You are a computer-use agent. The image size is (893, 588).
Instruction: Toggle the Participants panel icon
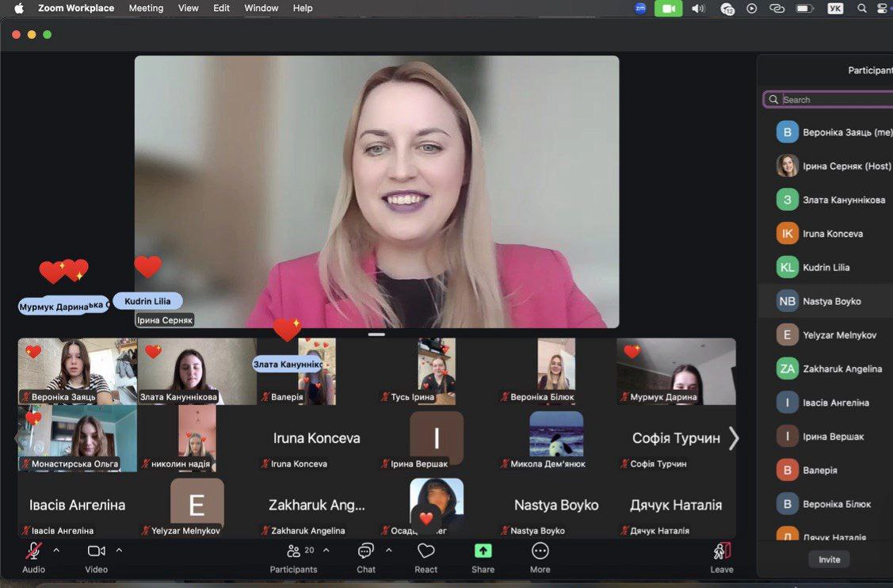(x=294, y=552)
